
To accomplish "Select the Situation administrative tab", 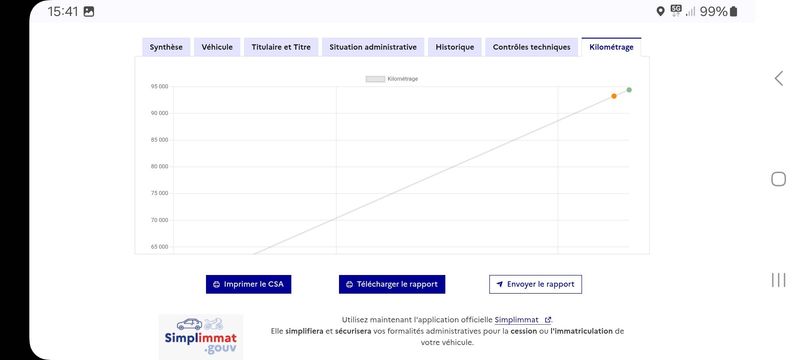I will (x=373, y=47).
